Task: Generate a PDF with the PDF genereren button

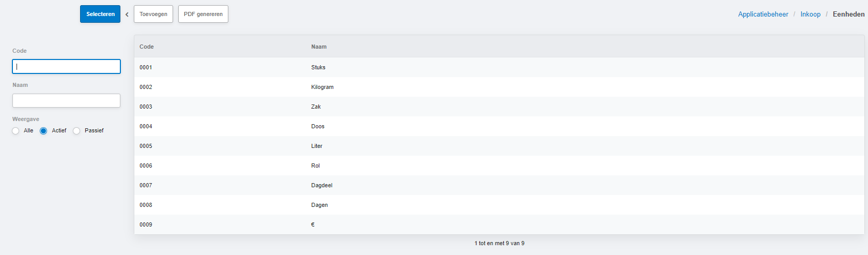Action: pyautogui.click(x=203, y=14)
